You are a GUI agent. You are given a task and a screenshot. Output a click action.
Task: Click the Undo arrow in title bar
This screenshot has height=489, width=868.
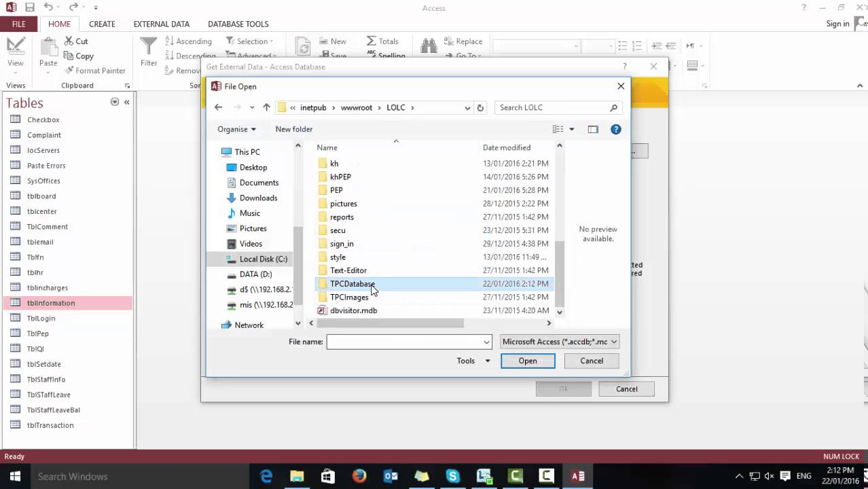click(48, 7)
